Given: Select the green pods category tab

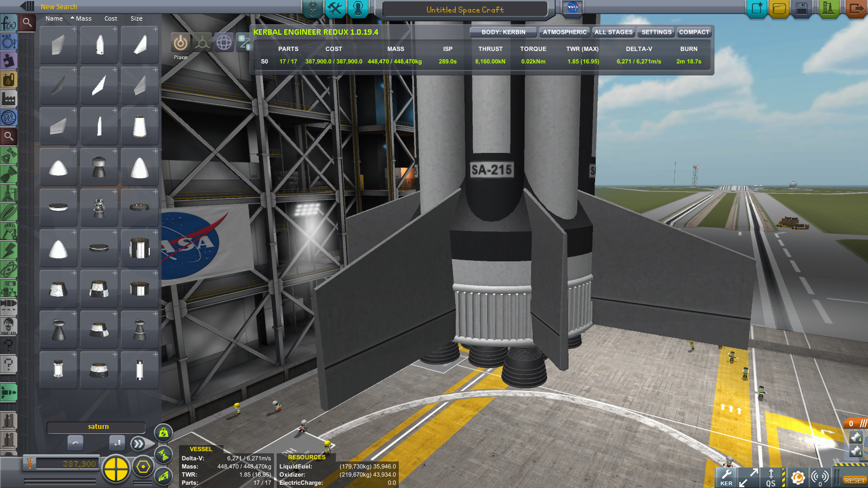Looking at the screenshot, I should point(9,156).
